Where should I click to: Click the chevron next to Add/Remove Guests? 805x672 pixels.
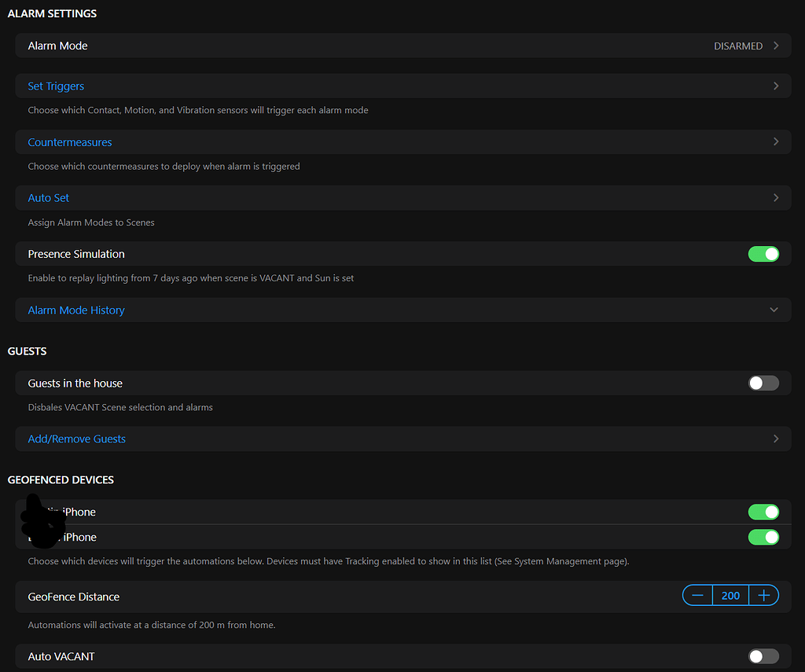click(x=775, y=439)
